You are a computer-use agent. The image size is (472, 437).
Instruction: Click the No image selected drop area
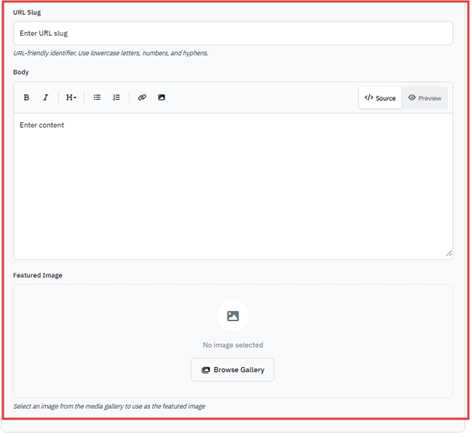[233, 341]
